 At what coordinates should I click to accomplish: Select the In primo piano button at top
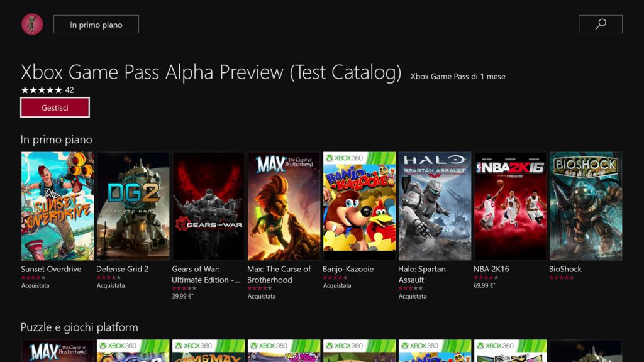click(96, 25)
